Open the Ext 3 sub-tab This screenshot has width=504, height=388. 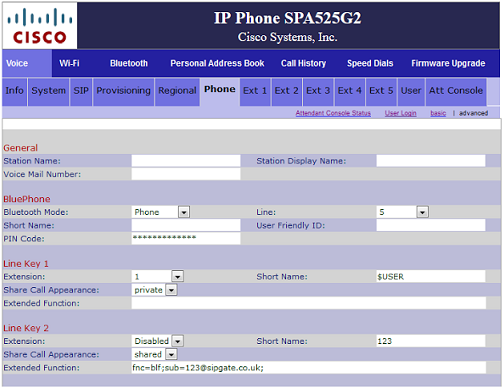[x=318, y=92]
